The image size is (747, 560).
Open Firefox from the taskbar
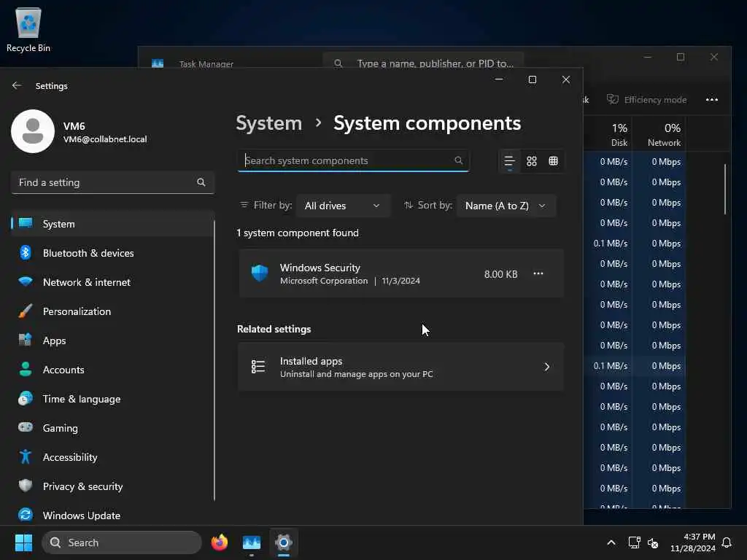(x=219, y=542)
